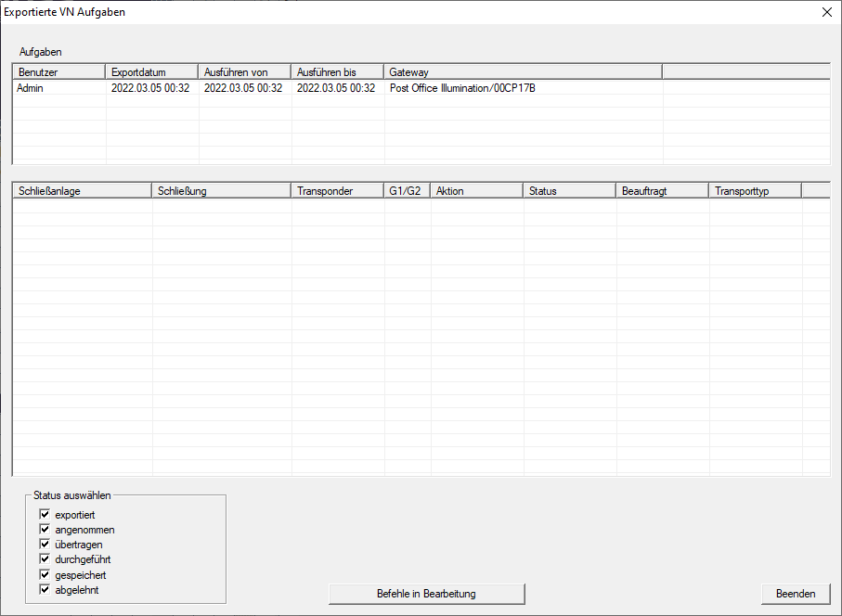Click the Ausführen von column header
The height and width of the screenshot is (616, 842).
click(x=245, y=71)
